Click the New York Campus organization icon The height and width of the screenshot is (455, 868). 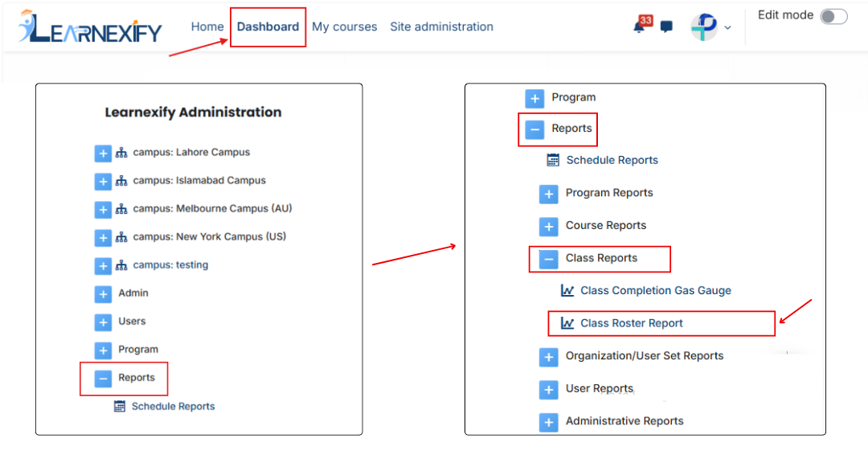(x=121, y=237)
